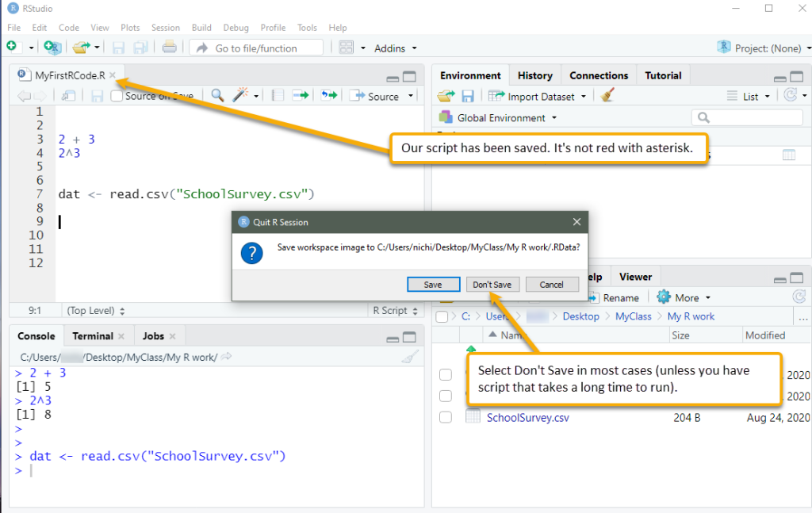Click the Clear objects broom icon in Environment
Image resolution: width=812 pixels, height=513 pixels.
607,95
